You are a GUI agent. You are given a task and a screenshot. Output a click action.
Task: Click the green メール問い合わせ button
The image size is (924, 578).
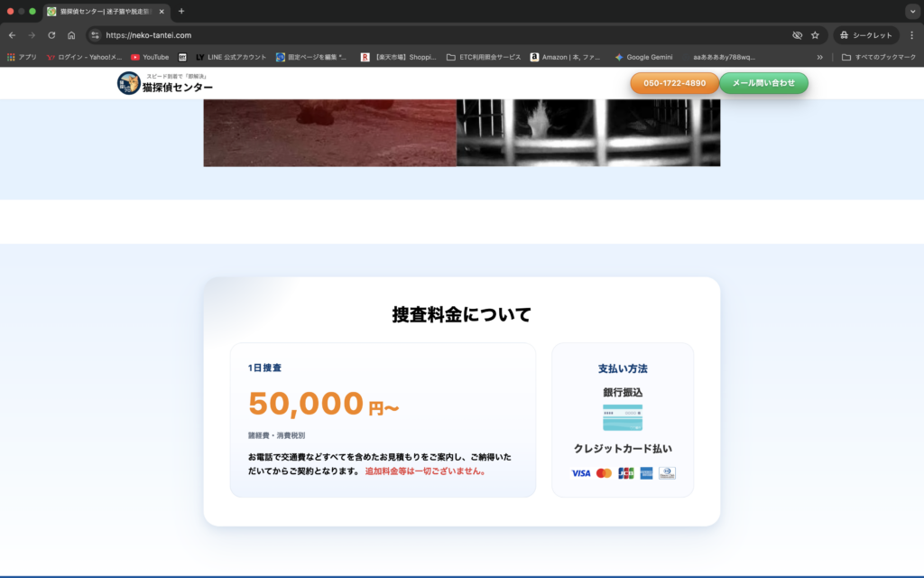(x=763, y=83)
